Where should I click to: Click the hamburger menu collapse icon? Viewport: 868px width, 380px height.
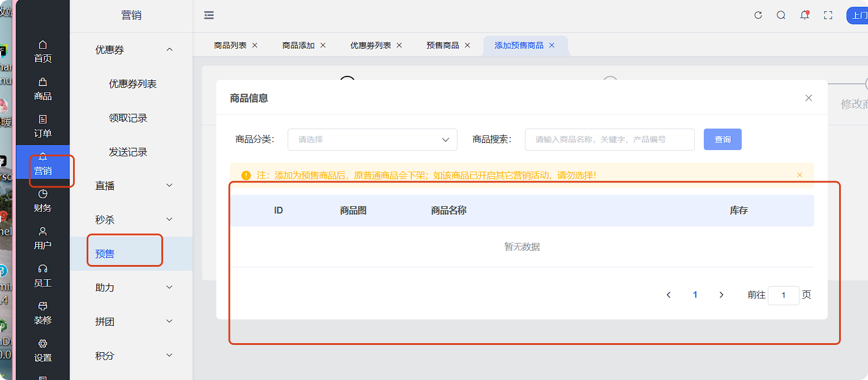[x=209, y=15]
